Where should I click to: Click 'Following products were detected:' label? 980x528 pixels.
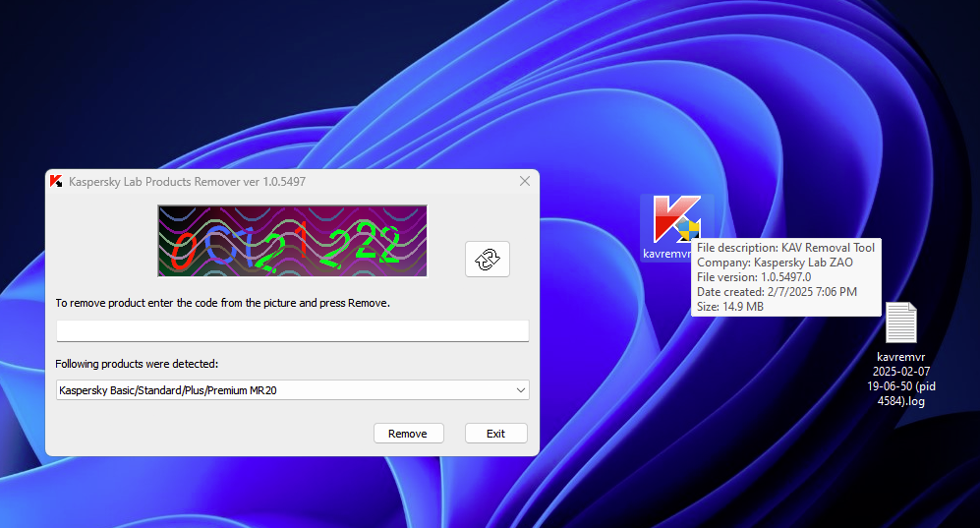[137, 364]
